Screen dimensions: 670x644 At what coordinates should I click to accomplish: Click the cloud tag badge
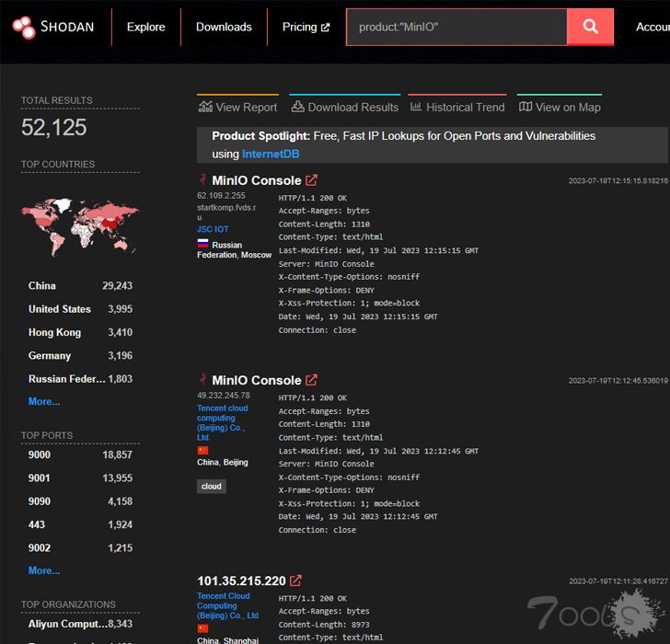click(212, 487)
